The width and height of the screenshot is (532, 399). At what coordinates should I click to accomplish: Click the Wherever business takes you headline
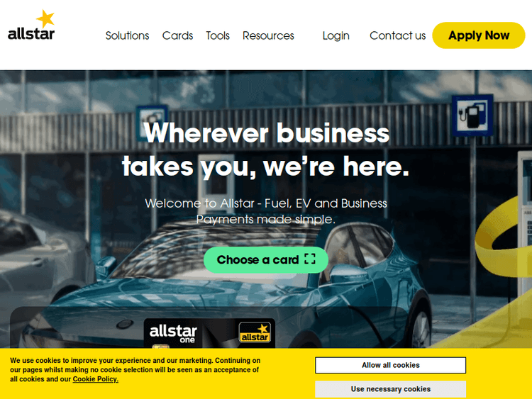click(266, 150)
